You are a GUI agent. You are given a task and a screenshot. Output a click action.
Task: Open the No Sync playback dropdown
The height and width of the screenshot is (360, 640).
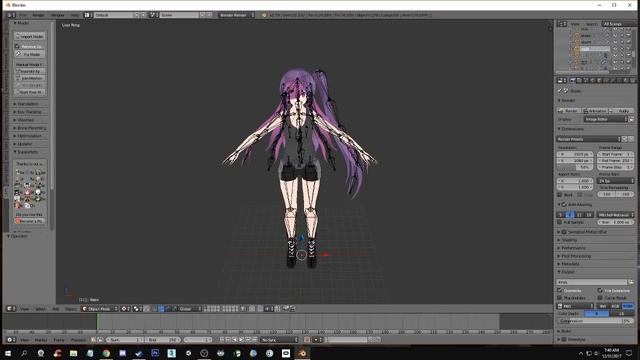point(280,340)
